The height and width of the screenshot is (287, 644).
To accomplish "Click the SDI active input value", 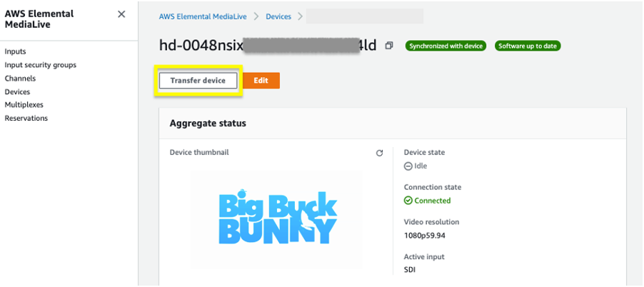I will [x=410, y=270].
